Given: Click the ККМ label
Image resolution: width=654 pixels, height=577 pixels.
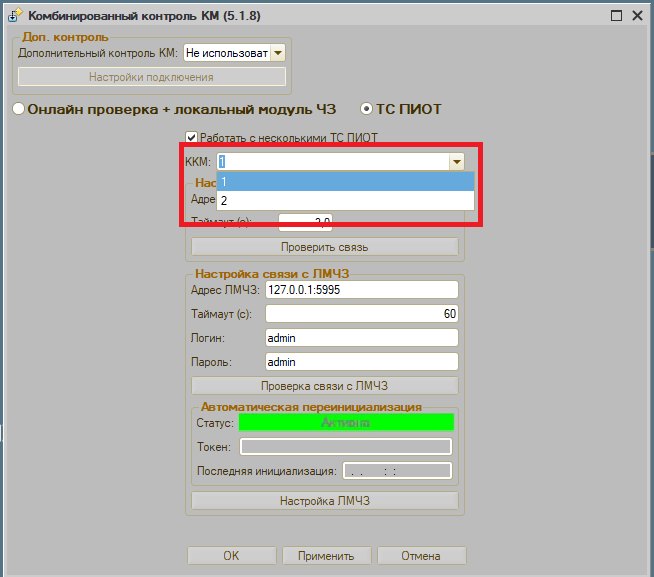Looking at the screenshot, I should point(198,161).
